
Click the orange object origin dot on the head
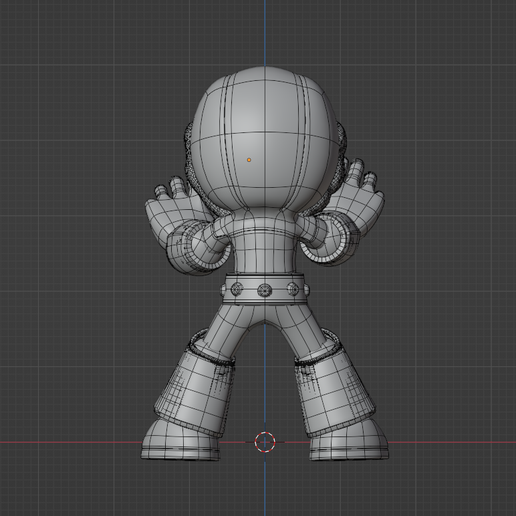(x=249, y=160)
